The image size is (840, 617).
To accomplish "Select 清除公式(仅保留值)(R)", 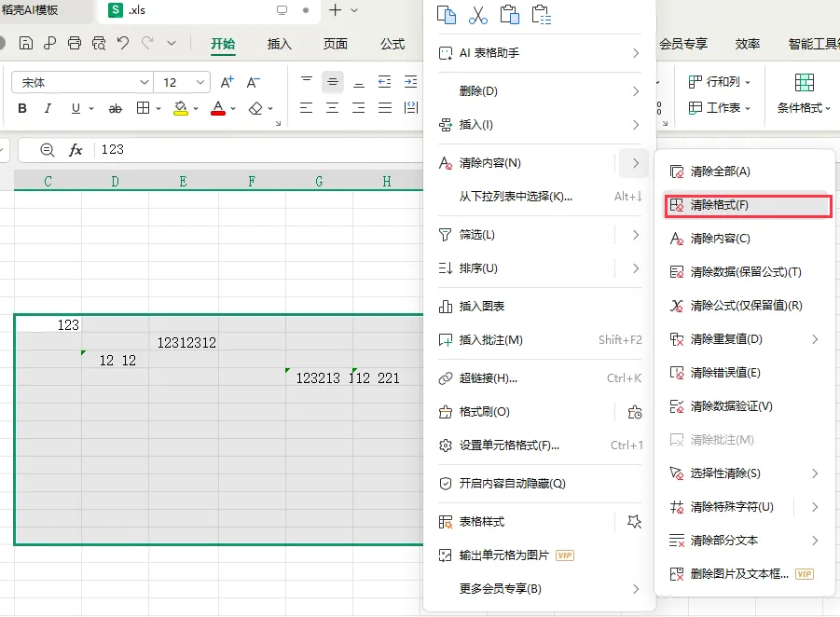I will 745,306.
